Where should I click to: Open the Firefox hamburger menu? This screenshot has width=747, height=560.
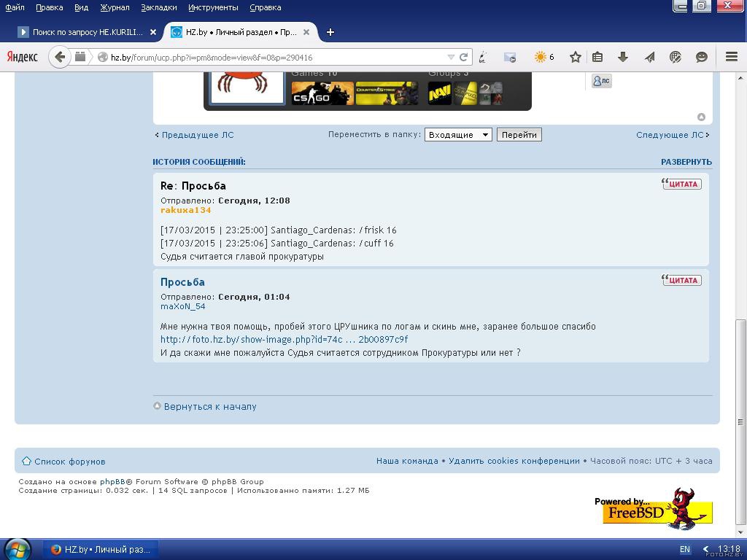(731, 57)
